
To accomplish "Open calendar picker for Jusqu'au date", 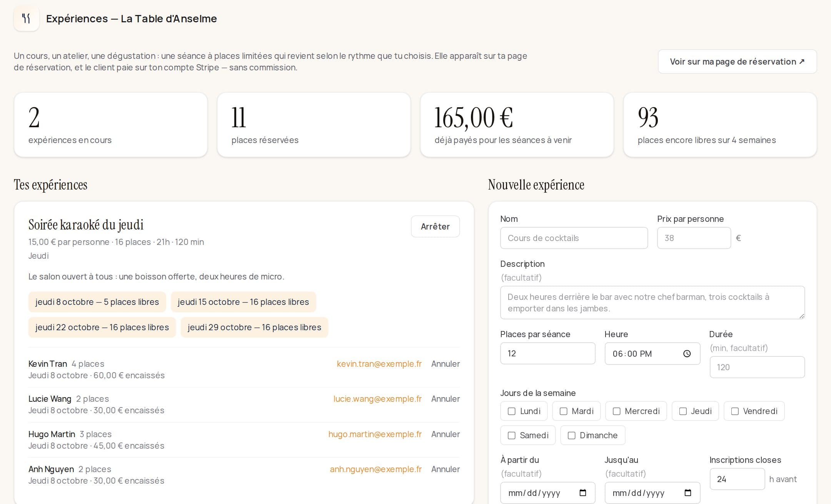I will coord(688,493).
